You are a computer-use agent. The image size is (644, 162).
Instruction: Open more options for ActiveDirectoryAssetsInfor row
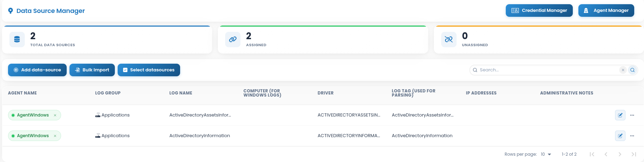coord(632,115)
